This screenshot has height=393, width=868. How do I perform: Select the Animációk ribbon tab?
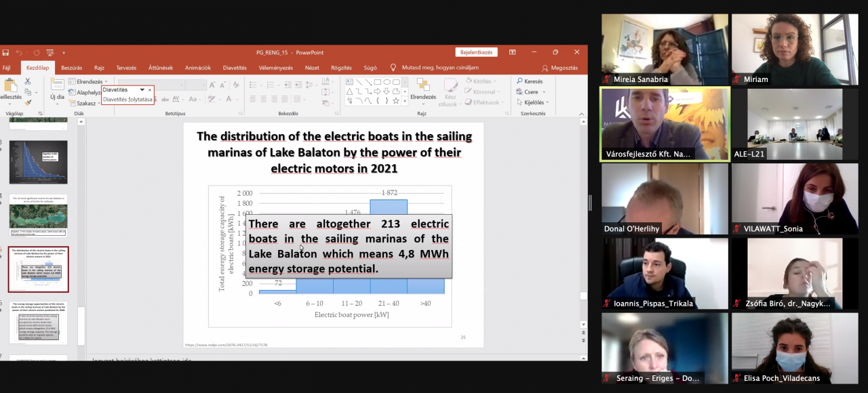pyautogui.click(x=198, y=68)
